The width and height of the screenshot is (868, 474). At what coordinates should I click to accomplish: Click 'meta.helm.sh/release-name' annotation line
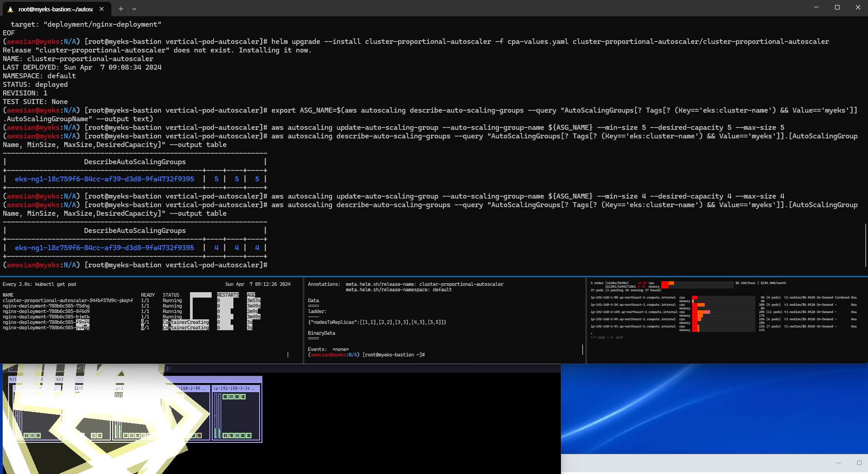pyautogui.click(x=425, y=284)
